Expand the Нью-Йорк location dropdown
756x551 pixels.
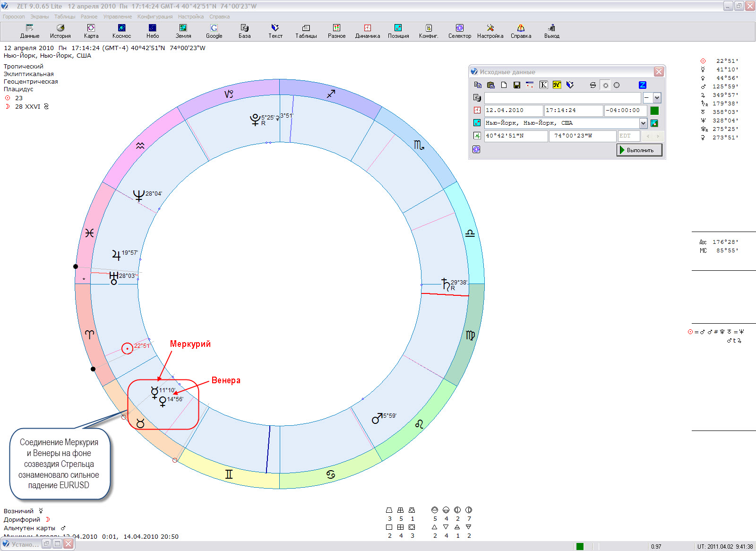click(x=643, y=123)
